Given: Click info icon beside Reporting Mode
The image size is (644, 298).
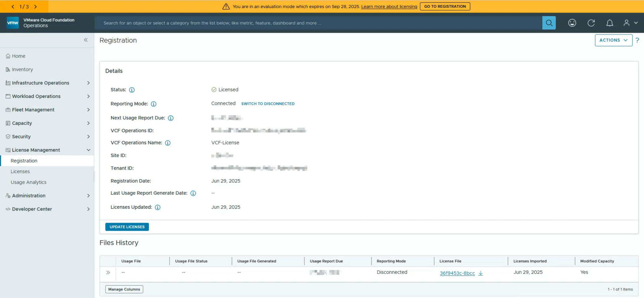Looking at the screenshot, I should point(153,104).
